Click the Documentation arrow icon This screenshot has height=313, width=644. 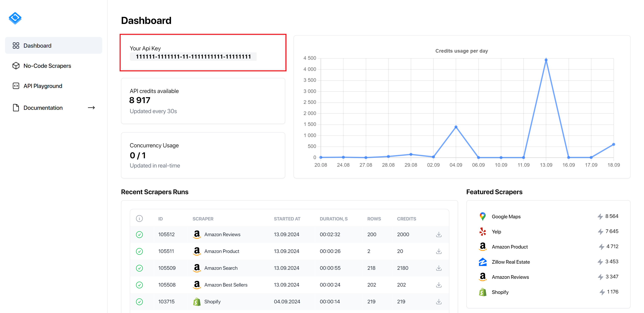click(x=91, y=107)
